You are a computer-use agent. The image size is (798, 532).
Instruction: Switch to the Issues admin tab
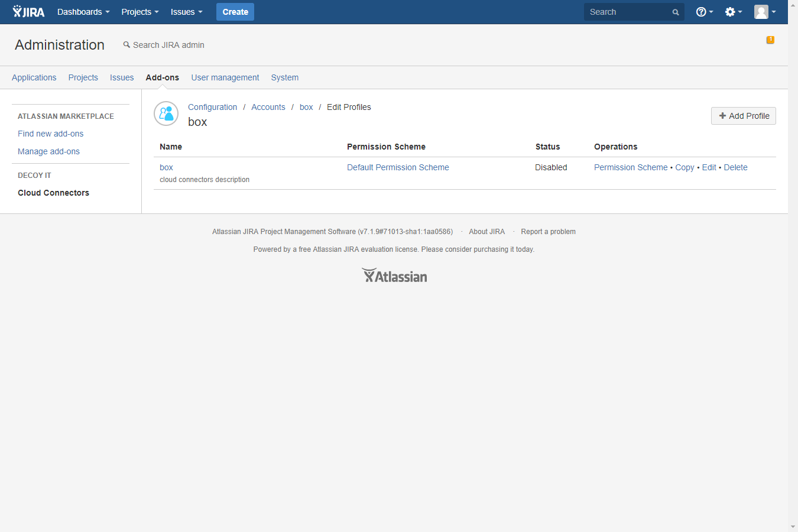click(122, 77)
